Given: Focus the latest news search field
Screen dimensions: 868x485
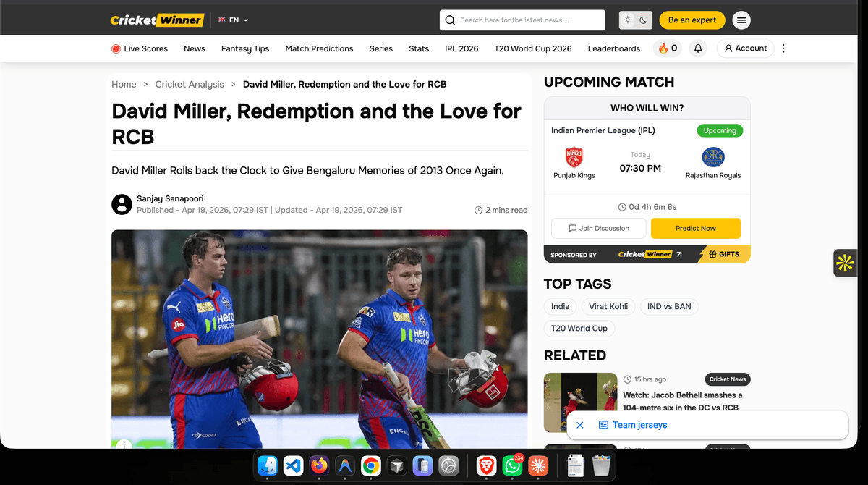Looking at the screenshot, I should (x=522, y=20).
